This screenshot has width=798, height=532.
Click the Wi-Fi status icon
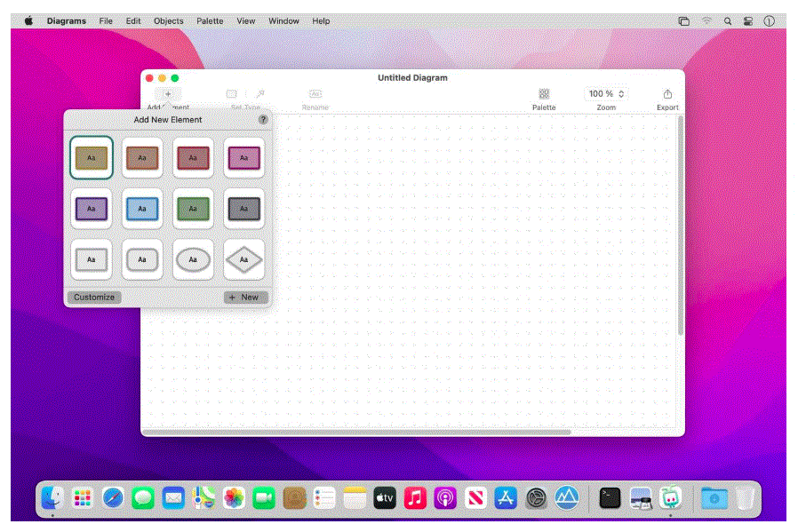click(x=706, y=20)
